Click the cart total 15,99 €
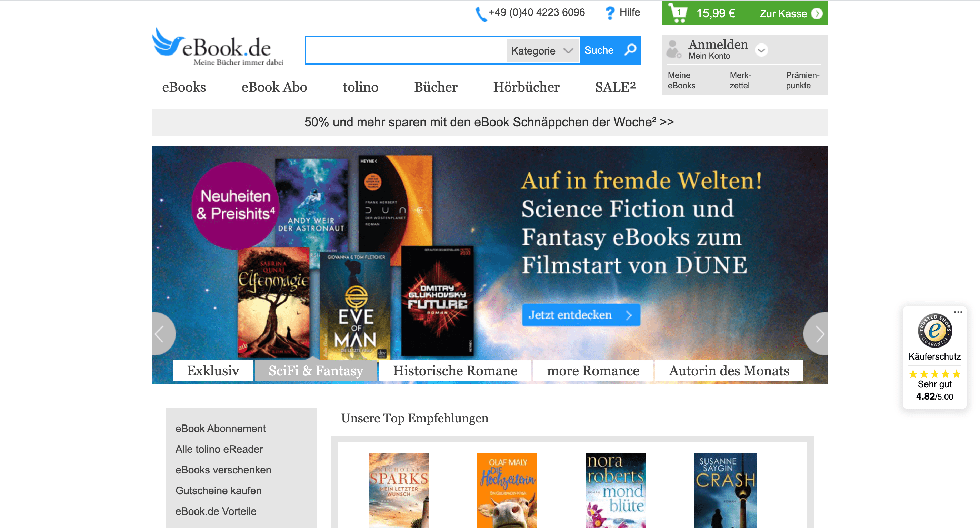 [x=716, y=13]
